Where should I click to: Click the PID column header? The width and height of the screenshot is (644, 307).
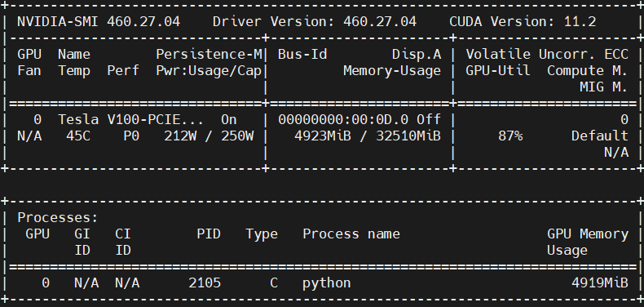tap(209, 234)
